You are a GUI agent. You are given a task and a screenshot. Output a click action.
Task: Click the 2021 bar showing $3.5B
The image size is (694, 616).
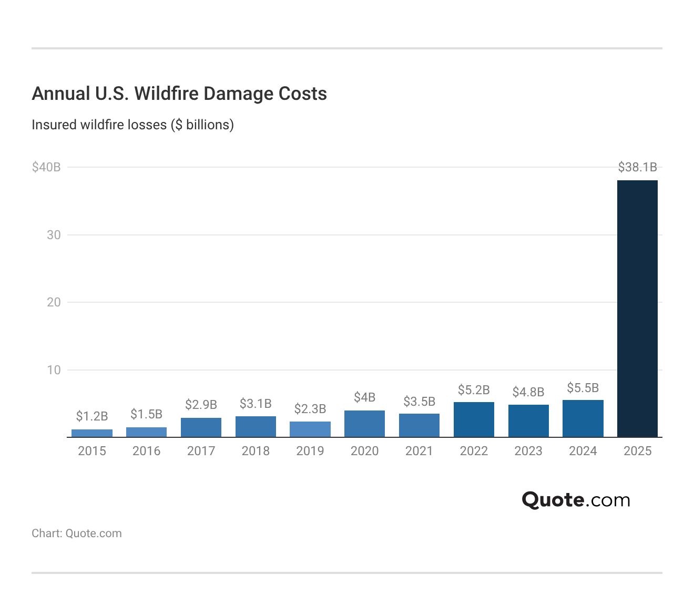(419, 425)
